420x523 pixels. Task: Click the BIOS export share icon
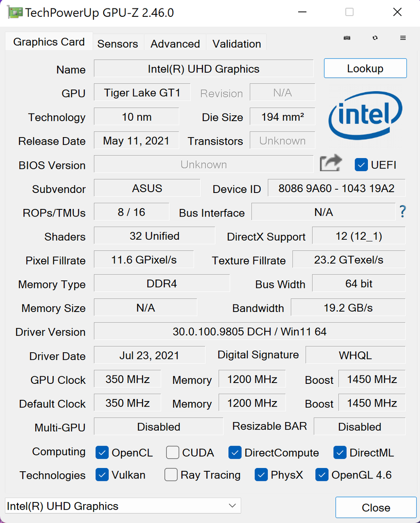pos(331,163)
